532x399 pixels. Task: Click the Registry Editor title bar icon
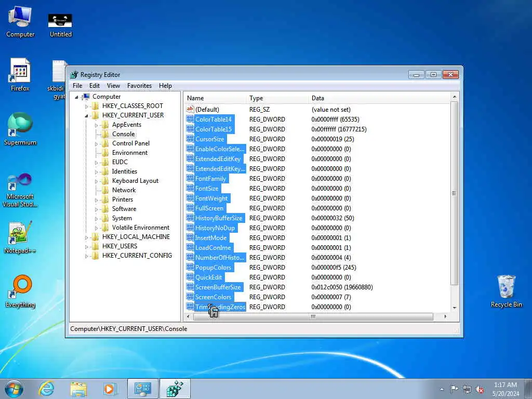74,75
